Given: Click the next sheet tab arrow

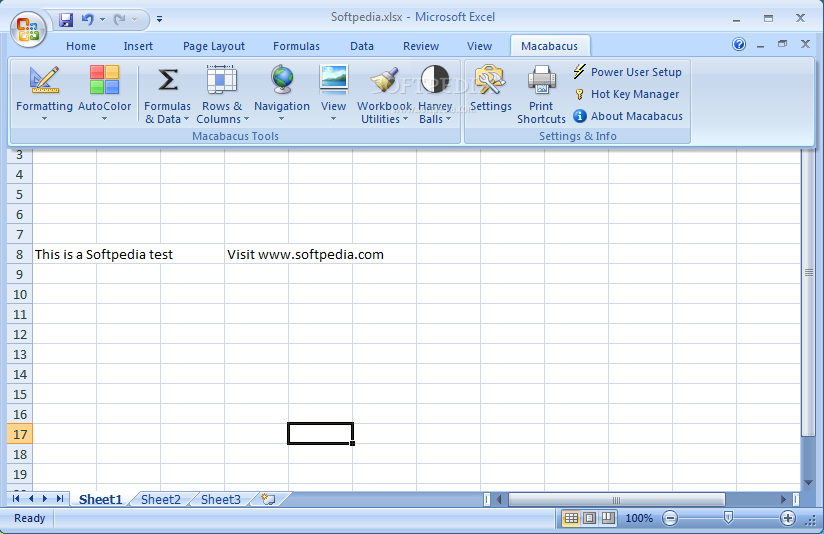Looking at the screenshot, I should click(45, 499).
